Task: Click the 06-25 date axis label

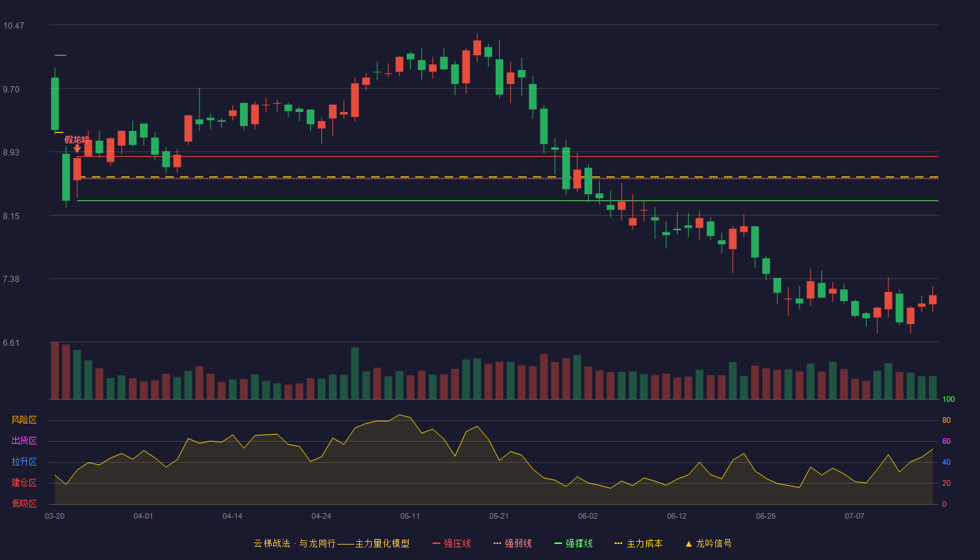Action: (766, 516)
